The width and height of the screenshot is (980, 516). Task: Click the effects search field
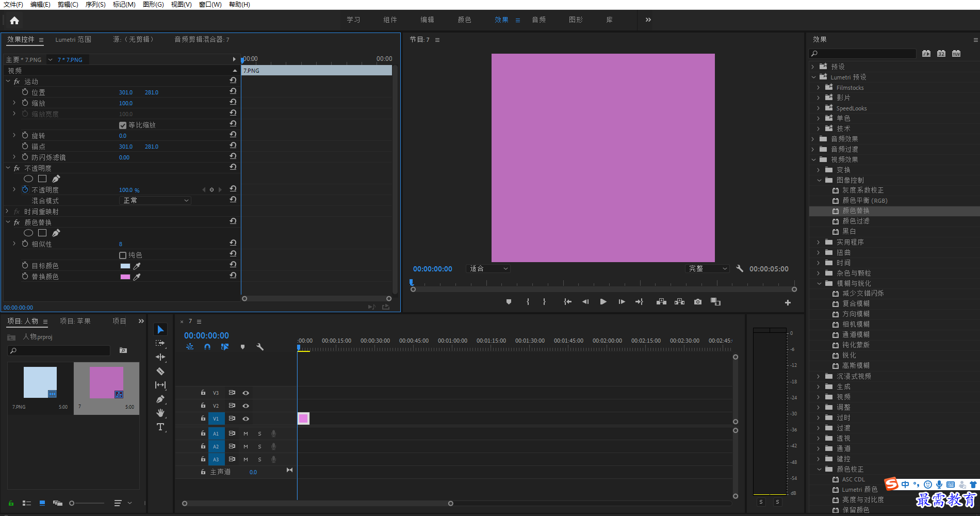point(862,54)
